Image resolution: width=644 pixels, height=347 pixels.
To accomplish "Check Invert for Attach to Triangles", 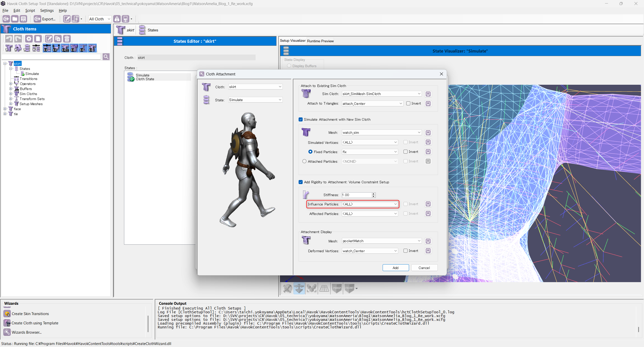I will (408, 103).
